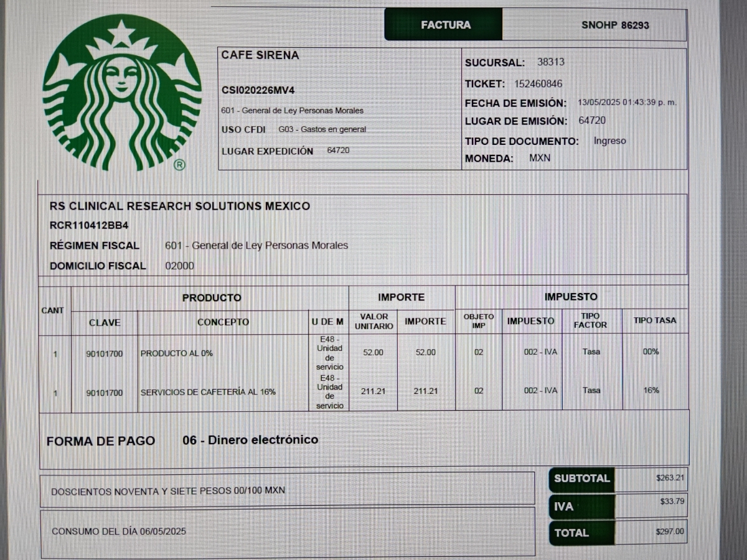Click the ticket number 152460846
Image resolution: width=747 pixels, height=560 pixels.
pyautogui.click(x=538, y=84)
